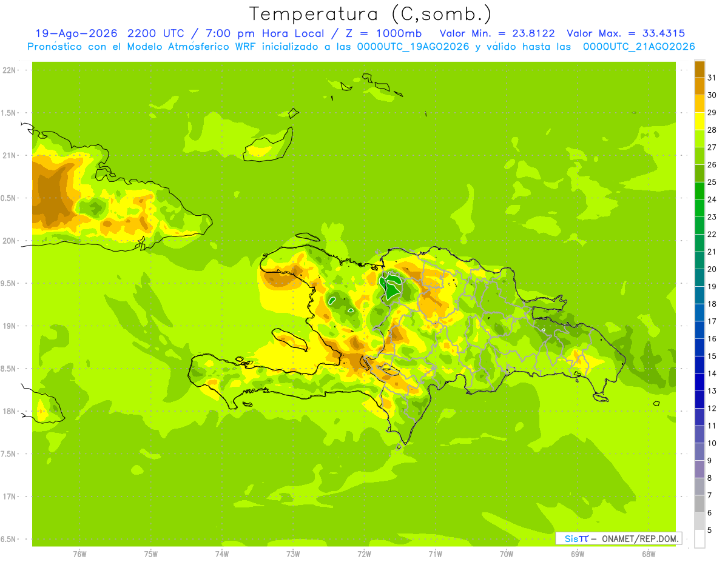The height and width of the screenshot is (562, 728).
Task: Pick the legend swatch between 29 and 30
Action: point(699,104)
